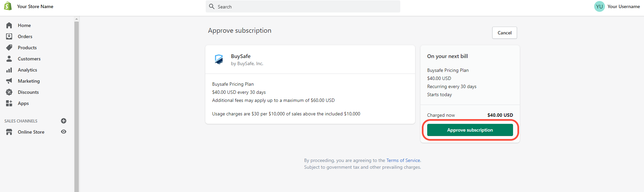Click the Online Store shop icon
The height and width of the screenshot is (192, 644).
9,132
